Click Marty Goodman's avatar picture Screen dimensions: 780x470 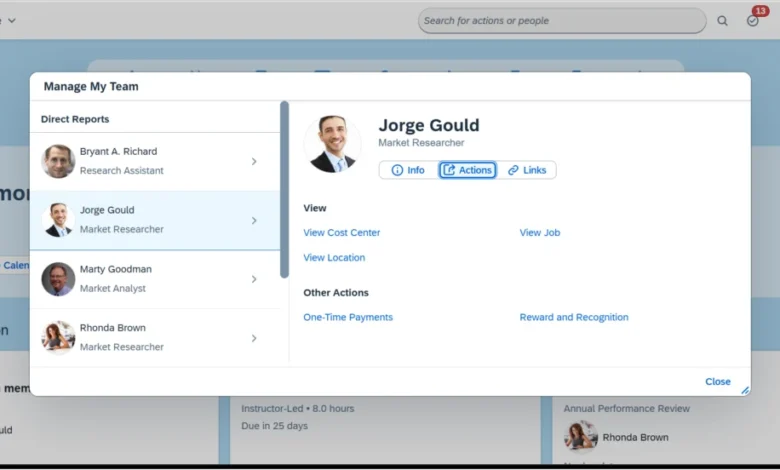click(58, 279)
